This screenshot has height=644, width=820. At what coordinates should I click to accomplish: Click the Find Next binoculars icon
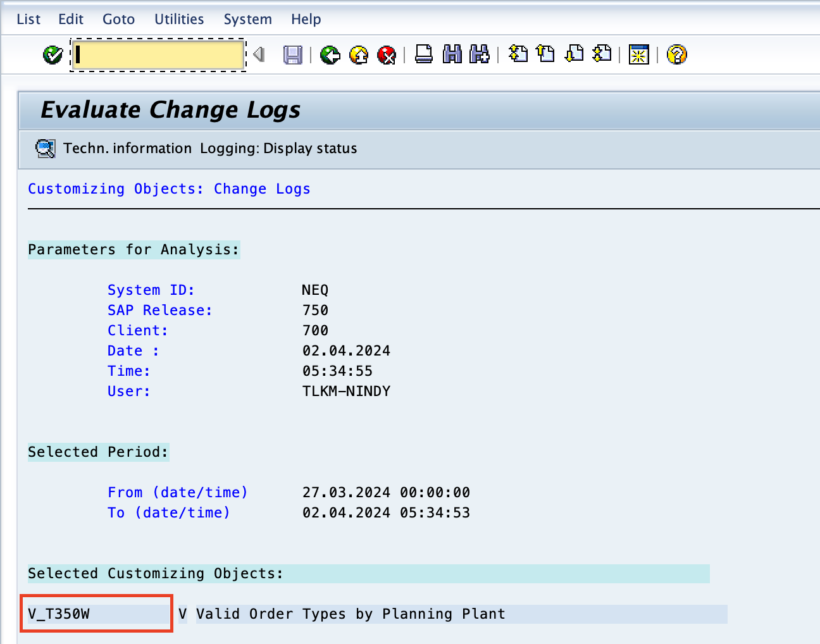coord(480,55)
